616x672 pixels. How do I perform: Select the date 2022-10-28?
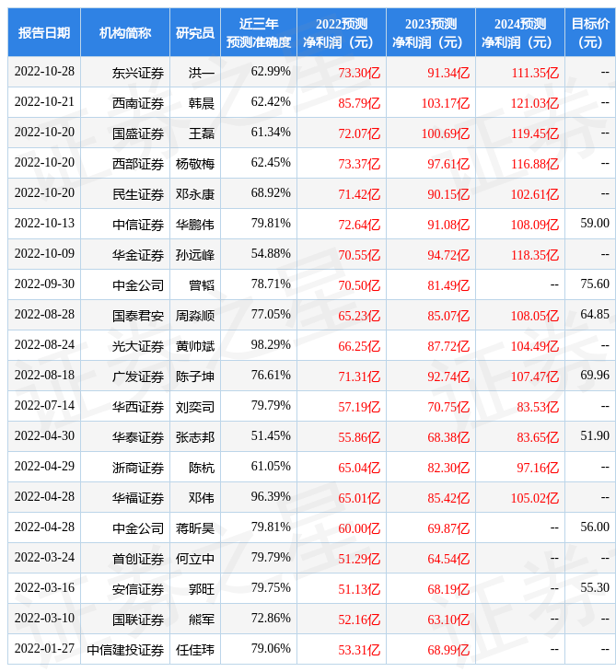point(44,72)
